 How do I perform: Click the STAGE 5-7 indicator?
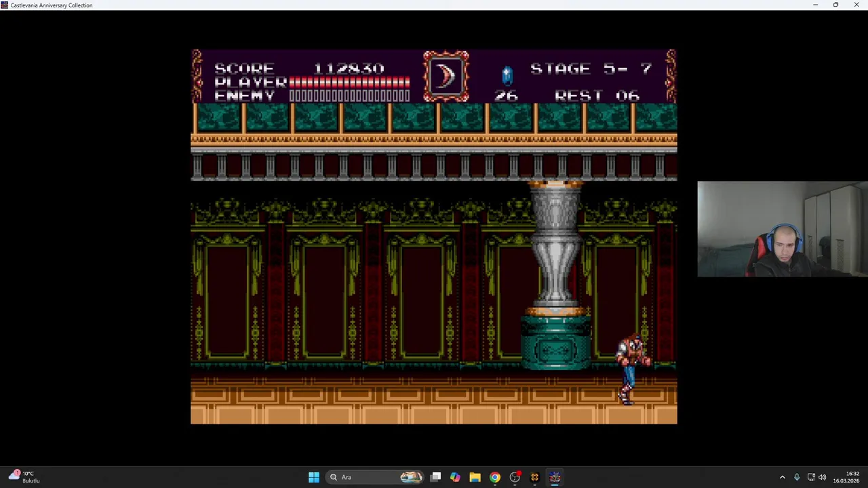(591, 68)
